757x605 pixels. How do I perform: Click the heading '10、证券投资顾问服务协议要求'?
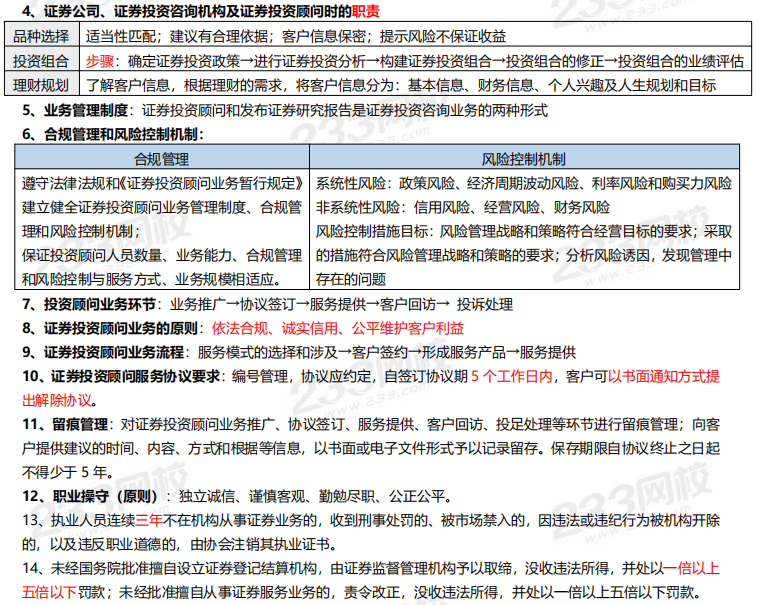121,376
